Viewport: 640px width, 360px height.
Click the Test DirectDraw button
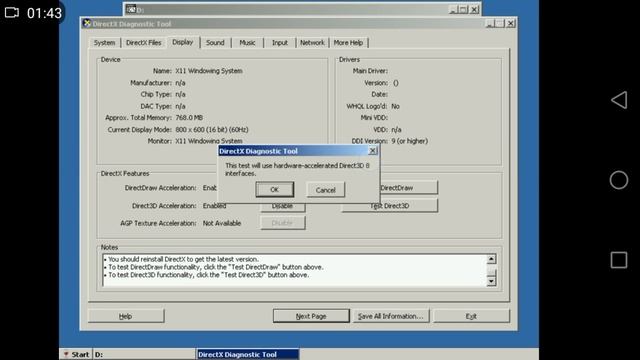tap(409, 188)
